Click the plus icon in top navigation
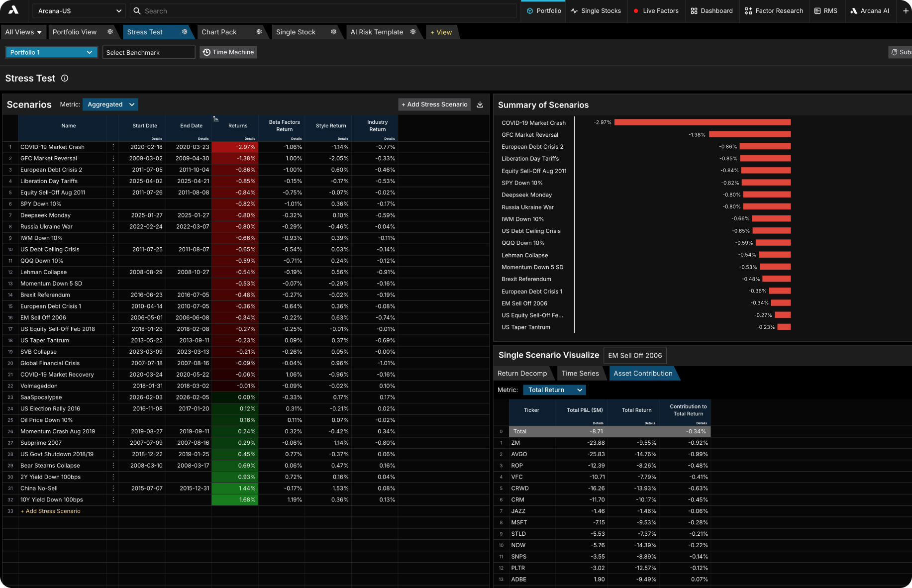The width and height of the screenshot is (912, 588). 906,11
